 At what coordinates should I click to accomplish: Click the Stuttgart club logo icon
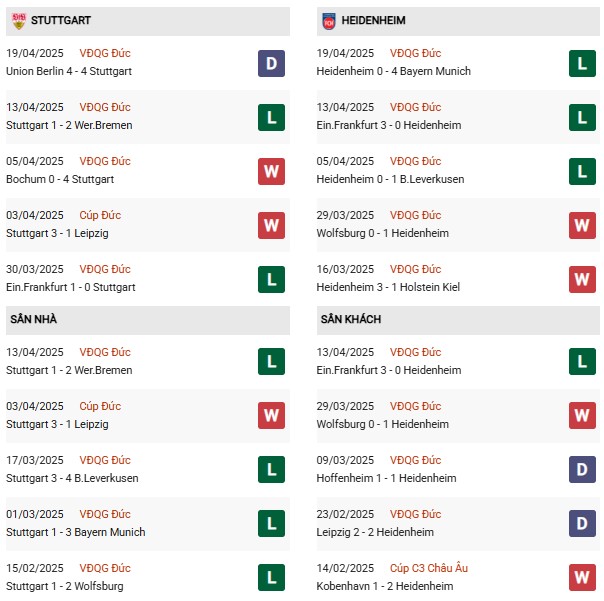(x=16, y=20)
